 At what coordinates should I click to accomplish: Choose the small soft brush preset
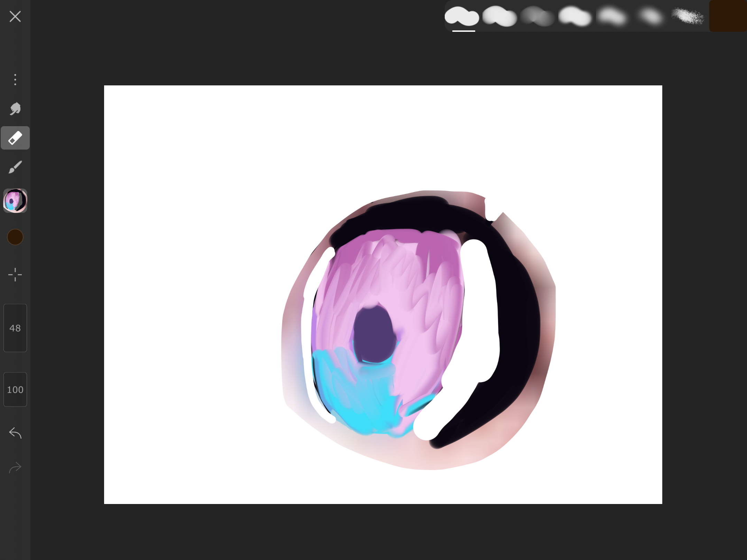650,16
